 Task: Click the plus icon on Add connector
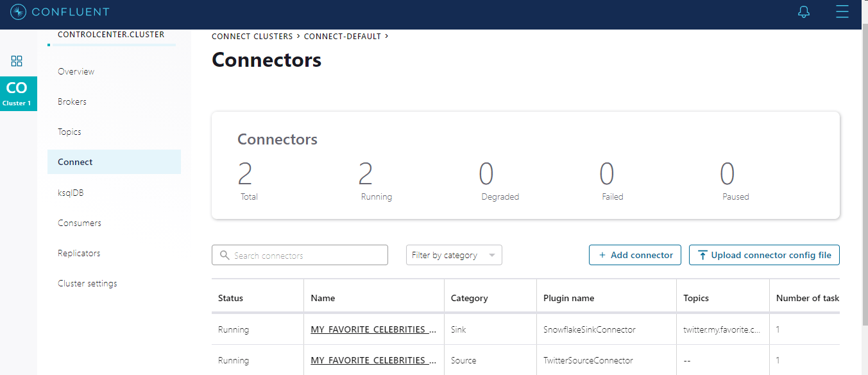(602, 255)
